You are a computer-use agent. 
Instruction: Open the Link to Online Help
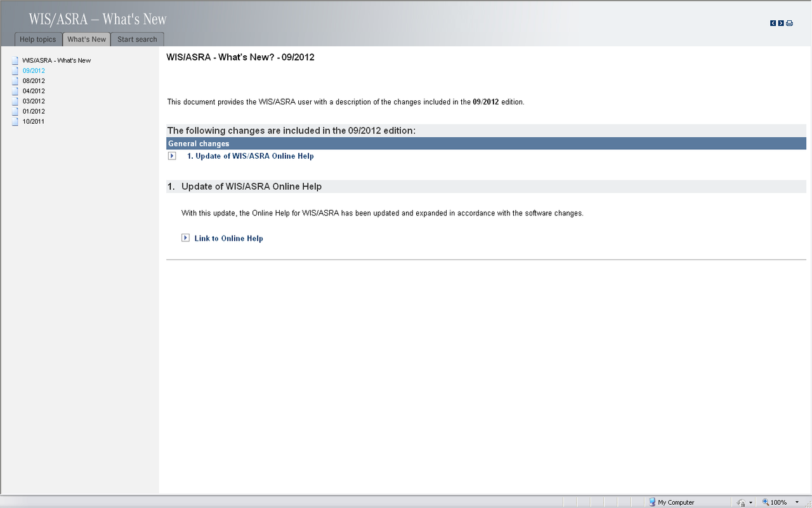coord(228,238)
